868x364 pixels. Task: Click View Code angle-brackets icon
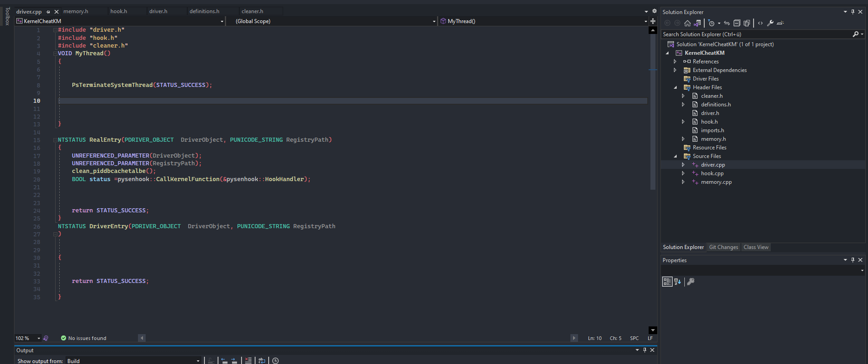760,23
